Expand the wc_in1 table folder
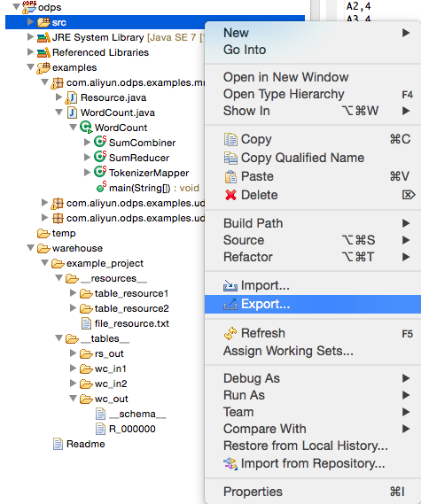This screenshot has height=504, width=421. (x=73, y=368)
